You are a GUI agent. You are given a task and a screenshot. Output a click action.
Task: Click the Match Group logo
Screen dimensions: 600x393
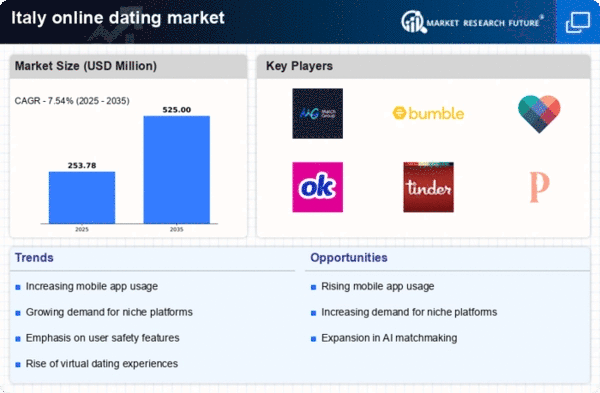tap(318, 113)
